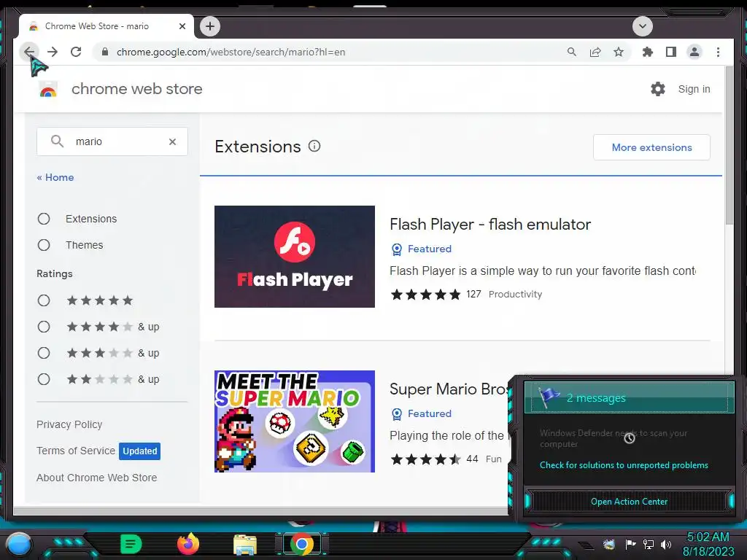
Task: Click Sign in link
Action: pos(694,89)
